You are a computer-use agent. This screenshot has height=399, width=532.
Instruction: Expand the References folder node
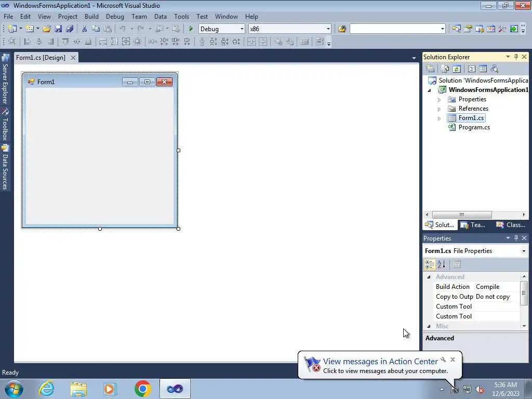[x=439, y=109]
